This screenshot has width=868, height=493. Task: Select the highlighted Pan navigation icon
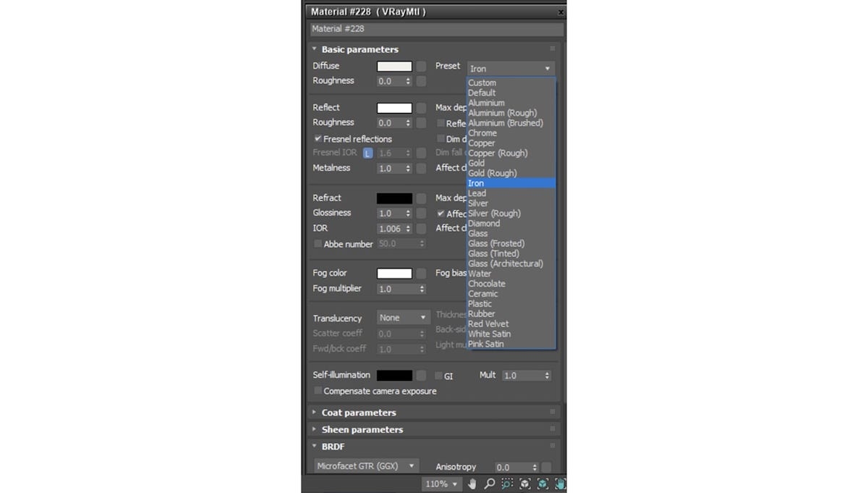561,484
